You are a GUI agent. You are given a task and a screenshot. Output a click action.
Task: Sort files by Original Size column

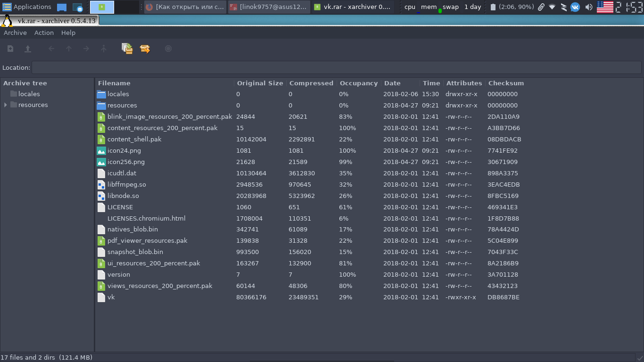260,83
